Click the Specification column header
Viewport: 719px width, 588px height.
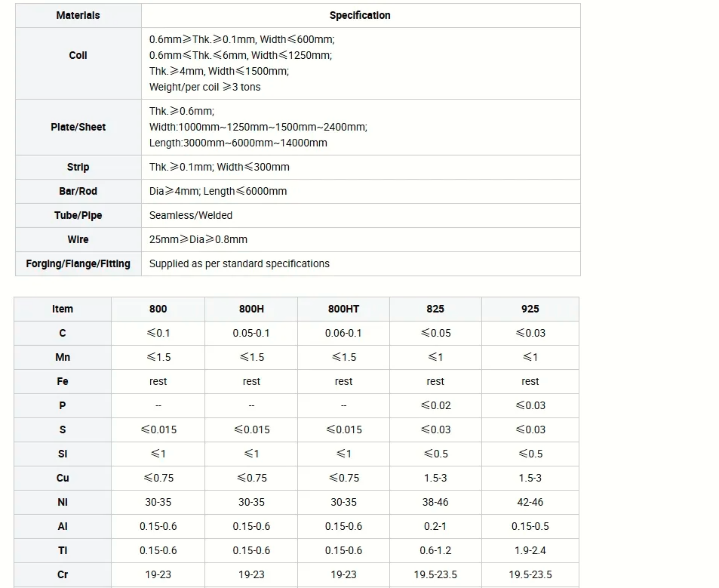(x=360, y=15)
